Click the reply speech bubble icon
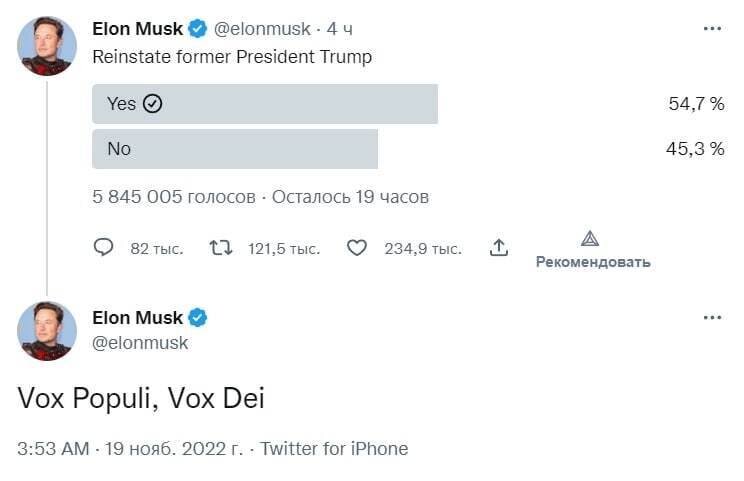This screenshot has width=744, height=481. pos(104,248)
